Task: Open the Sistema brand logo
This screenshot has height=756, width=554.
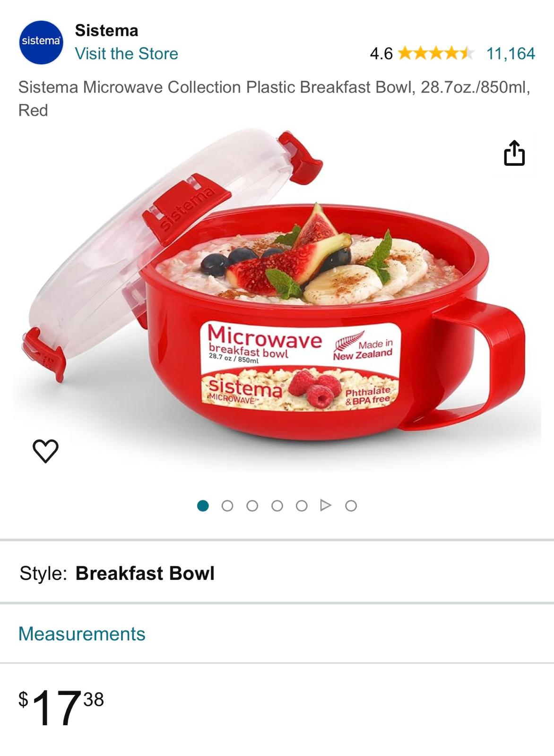Action: 41,42
